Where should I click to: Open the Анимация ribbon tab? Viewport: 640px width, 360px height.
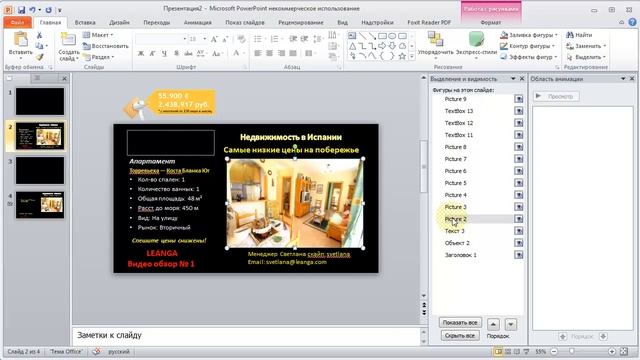pos(198,22)
